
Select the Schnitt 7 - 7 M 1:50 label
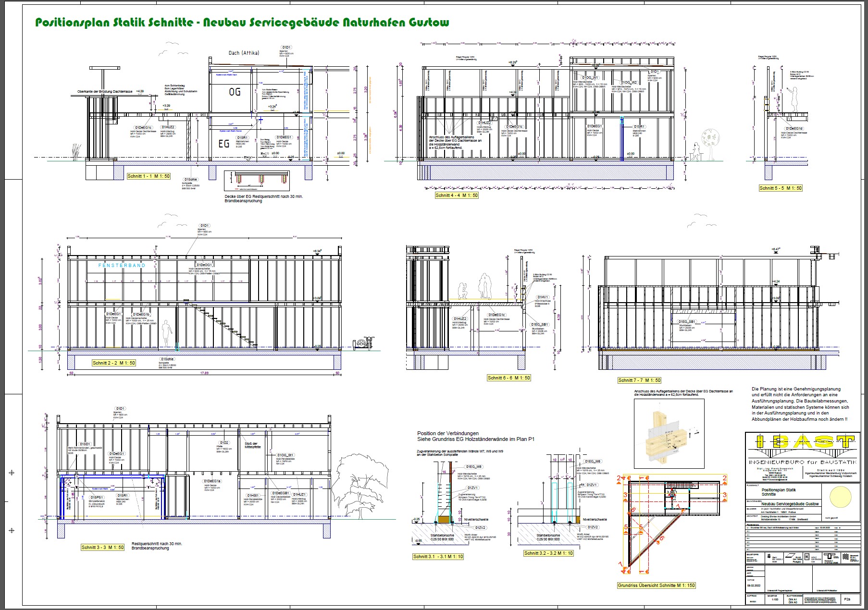[639, 380]
